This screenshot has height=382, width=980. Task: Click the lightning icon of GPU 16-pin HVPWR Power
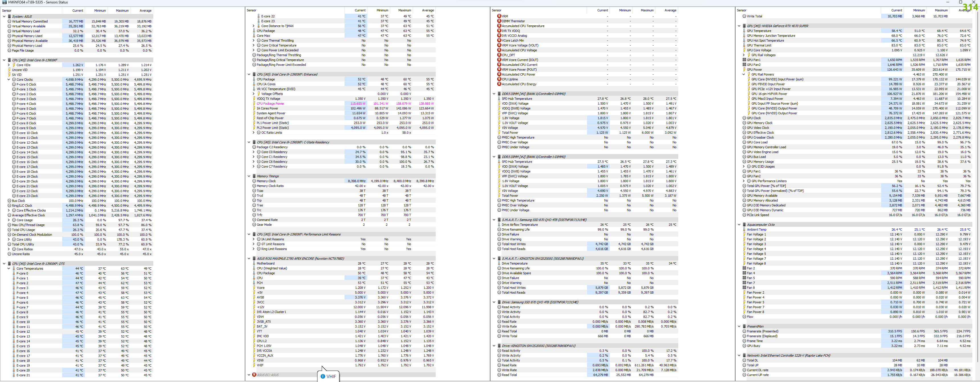[x=749, y=94]
